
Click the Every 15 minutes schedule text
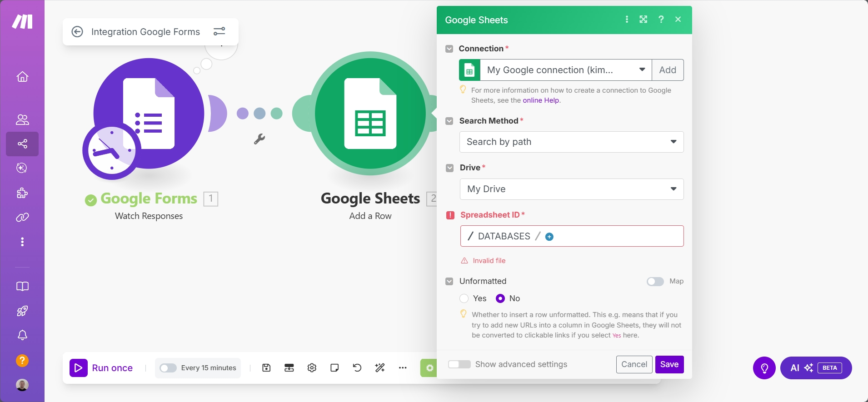pyautogui.click(x=209, y=368)
